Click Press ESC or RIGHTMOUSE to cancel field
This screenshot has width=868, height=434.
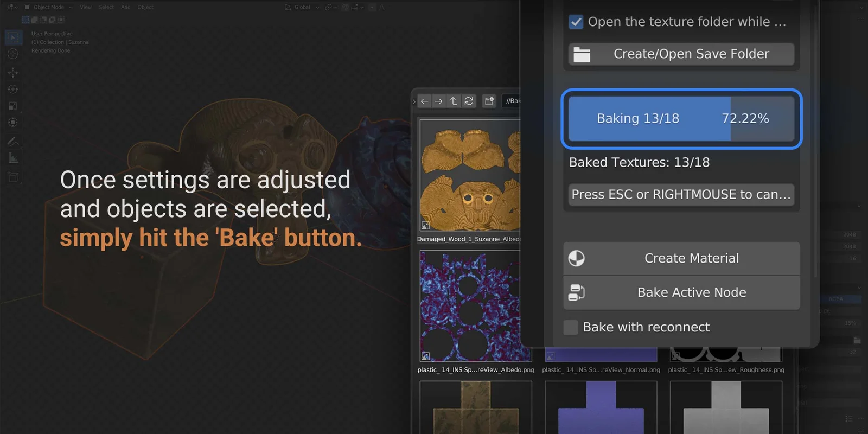point(681,194)
